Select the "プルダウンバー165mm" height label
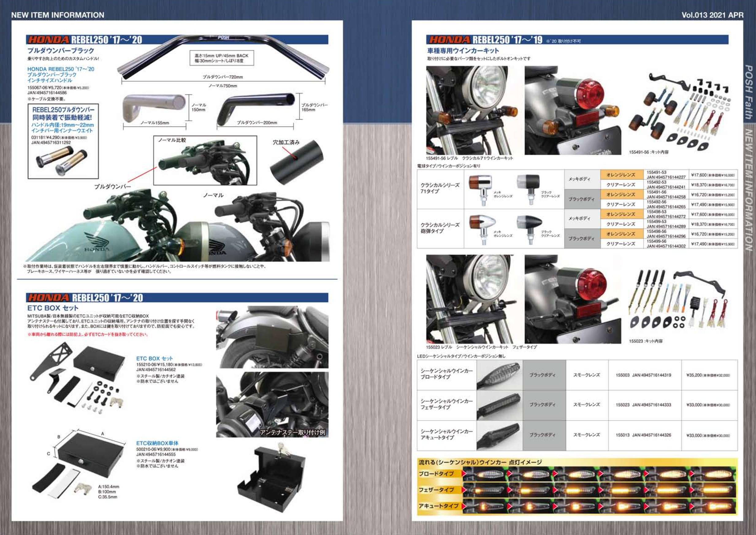756x535 pixels. point(315,107)
